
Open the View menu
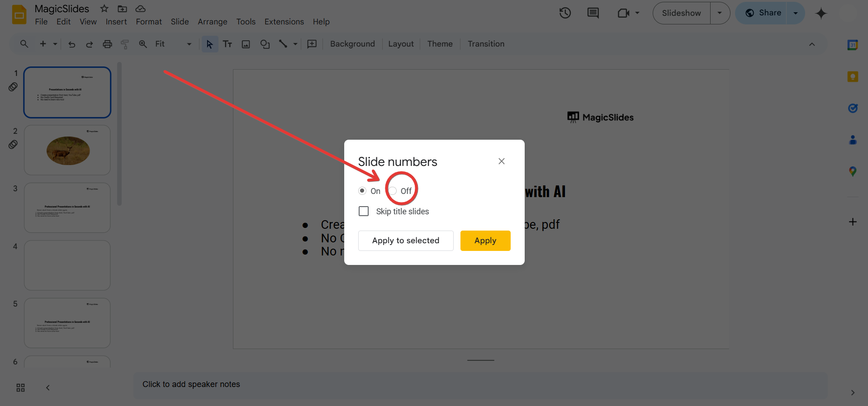pyautogui.click(x=88, y=22)
